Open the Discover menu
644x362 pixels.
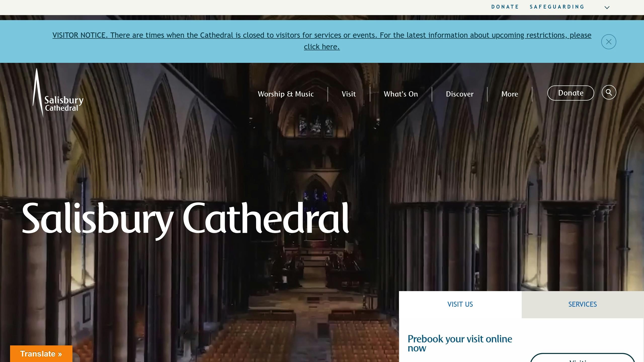click(460, 94)
